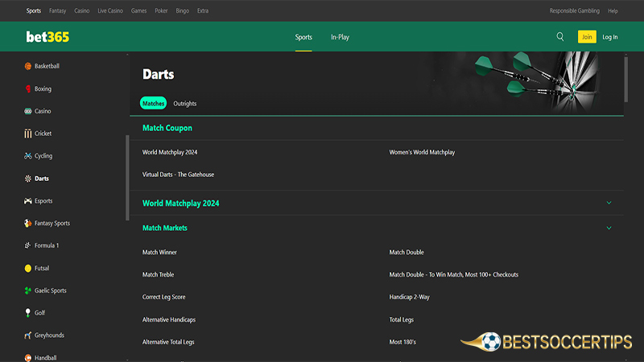Open the Match Winner market
The image size is (644, 362).
pos(159,253)
